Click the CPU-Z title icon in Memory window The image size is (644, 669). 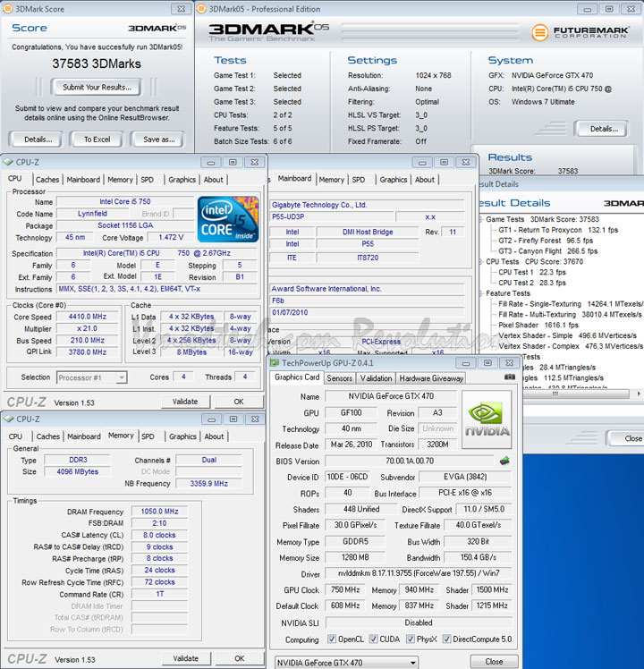[9, 419]
